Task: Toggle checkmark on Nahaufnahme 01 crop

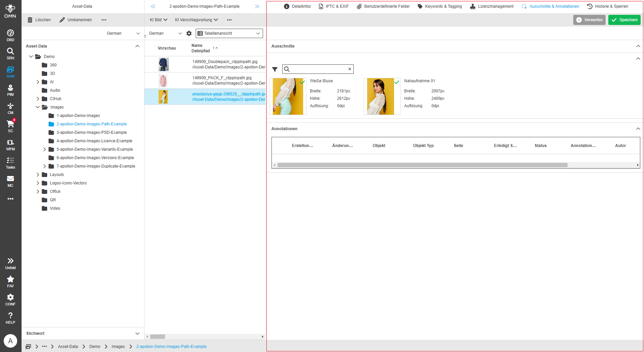Action: click(397, 82)
